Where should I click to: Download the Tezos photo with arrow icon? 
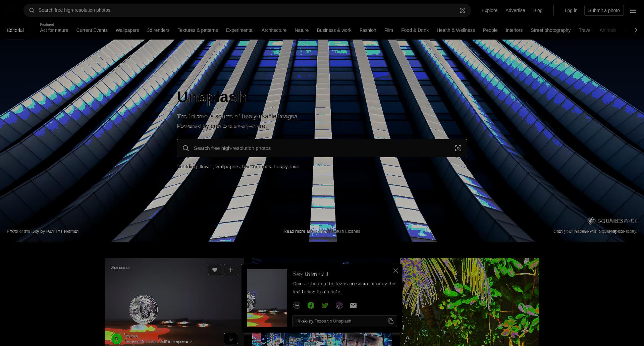pos(231,339)
